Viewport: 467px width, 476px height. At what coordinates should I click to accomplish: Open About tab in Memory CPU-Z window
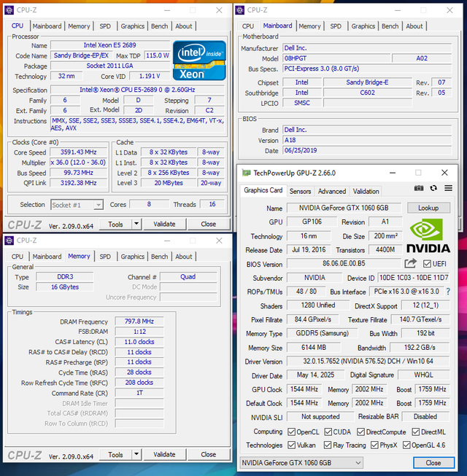[184, 257]
